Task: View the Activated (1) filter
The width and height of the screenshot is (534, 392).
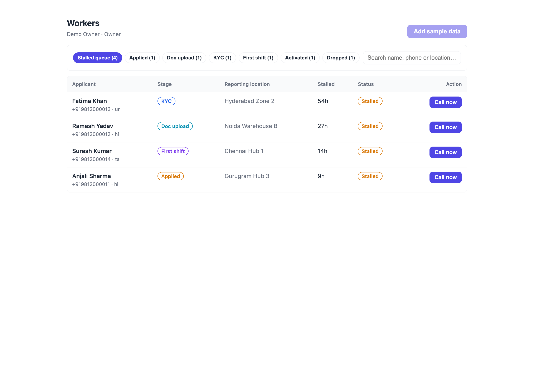Action: tap(300, 58)
